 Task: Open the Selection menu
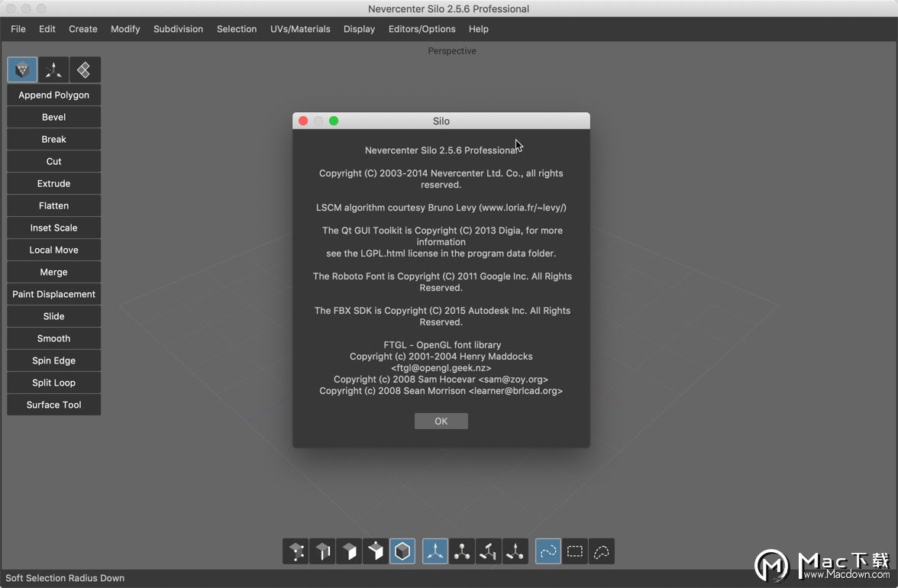[237, 29]
